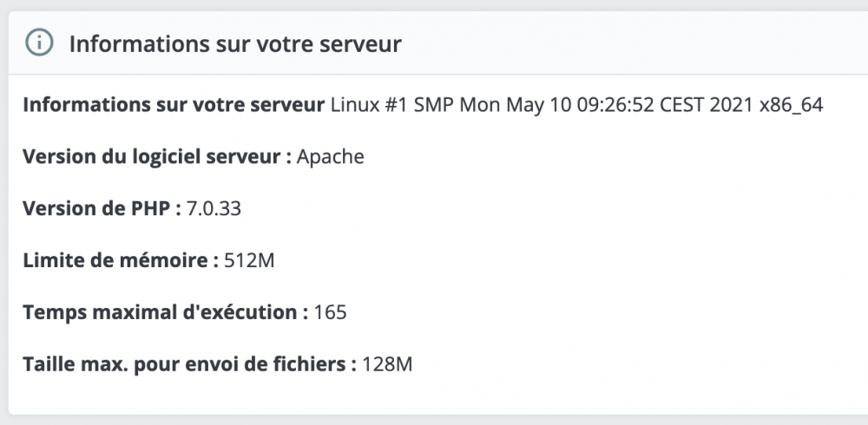
Task: Click the 'Limite de mémoire' label
Action: 120,260
